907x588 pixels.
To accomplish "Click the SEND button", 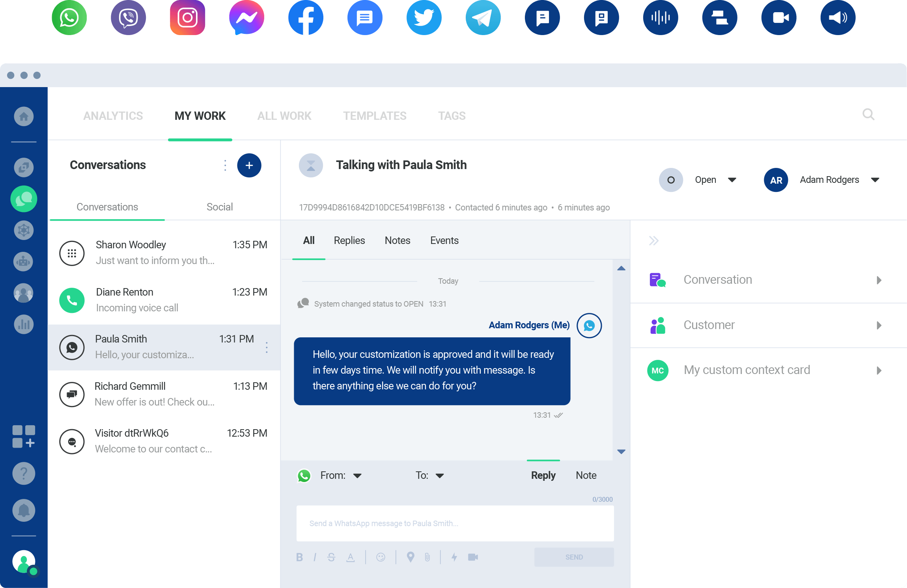I will click(x=574, y=557).
